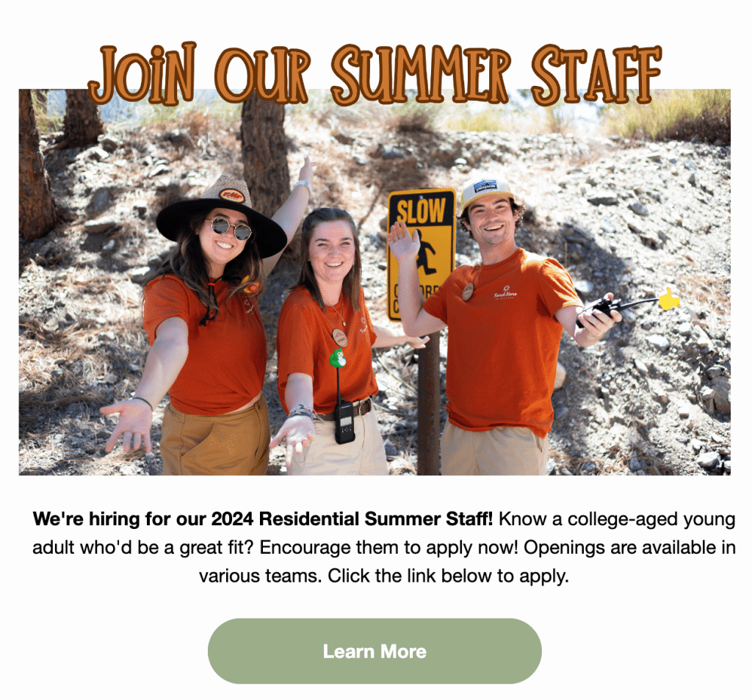The width and height of the screenshot is (752, 700).
Task: Click the Join Our Summer Staff heading
Action: tap(375, 73)
